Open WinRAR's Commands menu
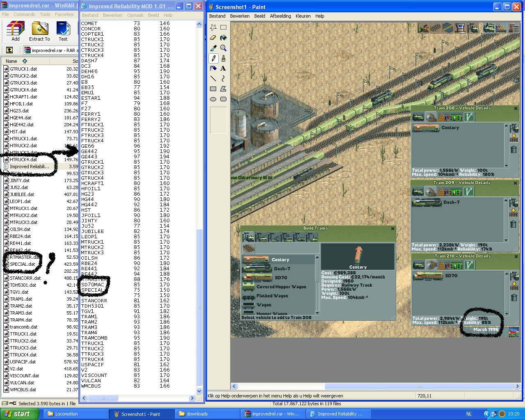Screen dimensions: 525x420 (24, 14)
